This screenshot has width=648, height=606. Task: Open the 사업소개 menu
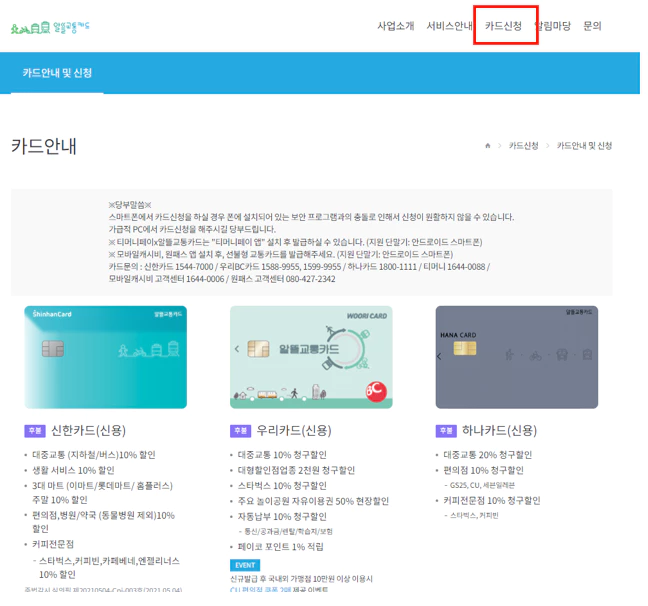coord(395,26)
